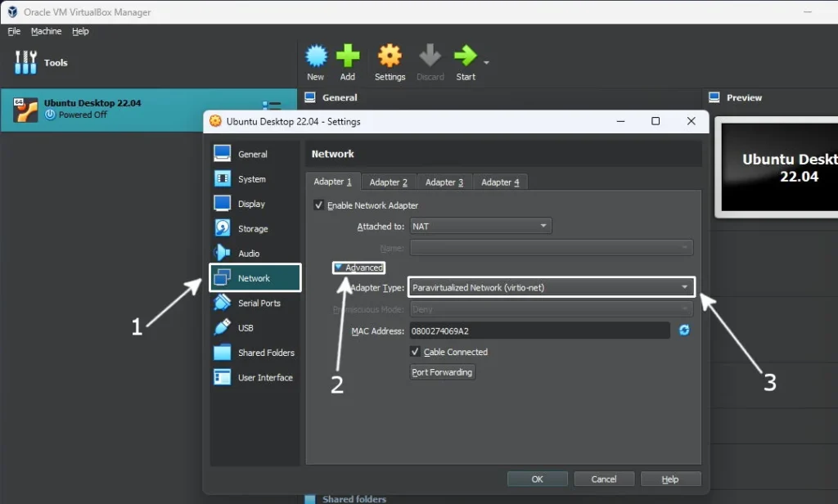
Task: Switch to the Adapter 1 tab
Action: click(x=333, y=182)
